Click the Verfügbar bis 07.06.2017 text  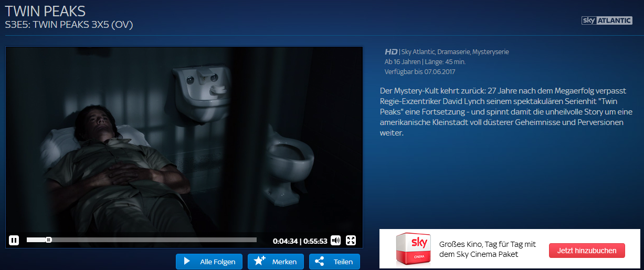[419, 71]
